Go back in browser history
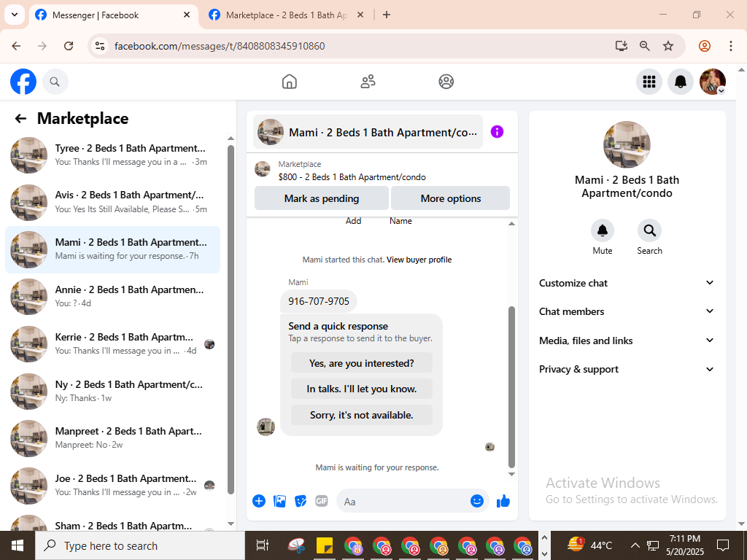Screen dimensions: 747x560 pyautogui.click(x=16, y=46)
